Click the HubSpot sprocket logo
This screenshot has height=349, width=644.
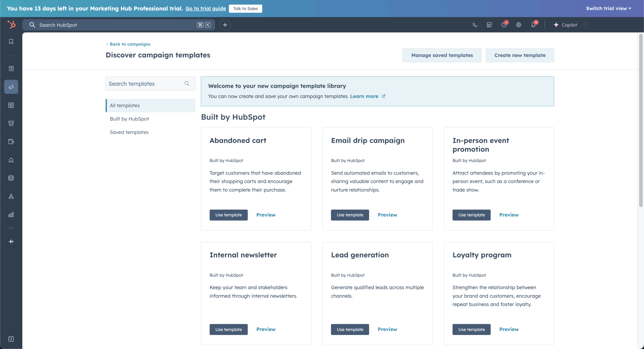point(11,25)
